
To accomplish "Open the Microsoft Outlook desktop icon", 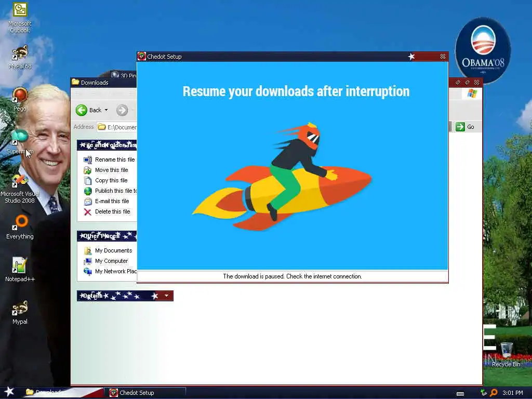I will pyautogui.click(x=20, y=18).
